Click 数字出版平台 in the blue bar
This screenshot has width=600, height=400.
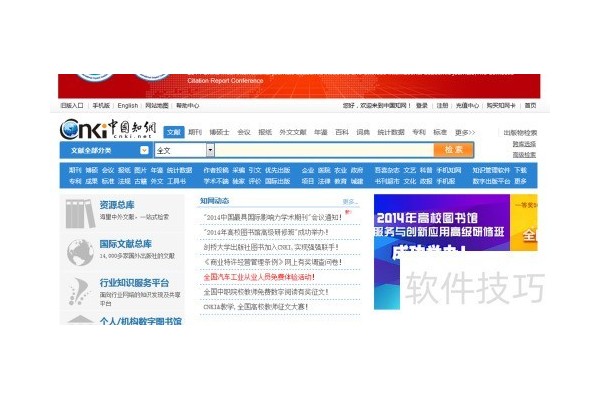tap(491, 181)
